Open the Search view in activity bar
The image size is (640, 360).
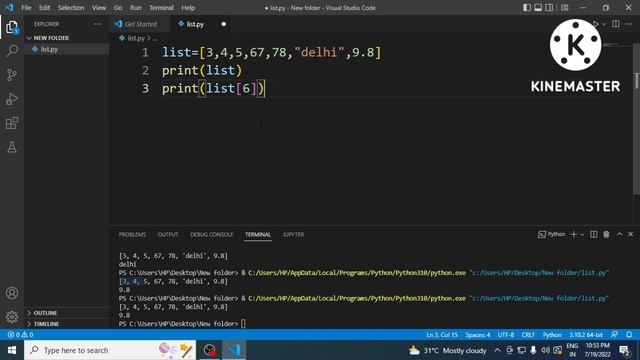tap(12, 51)
